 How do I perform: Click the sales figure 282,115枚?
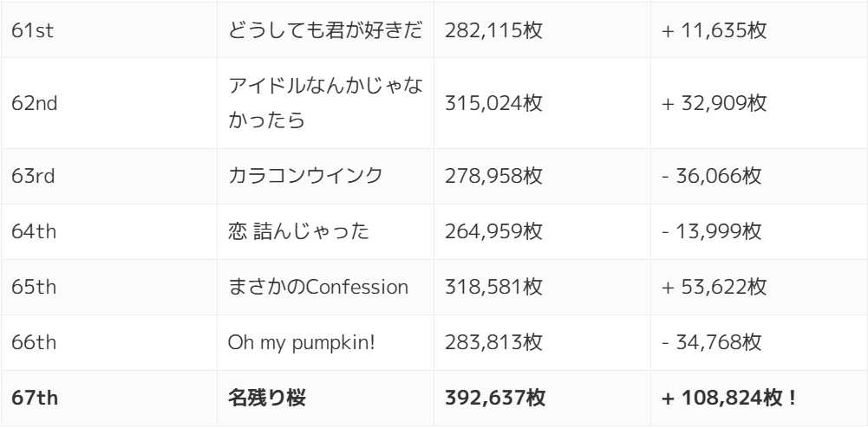coord(493,32)
